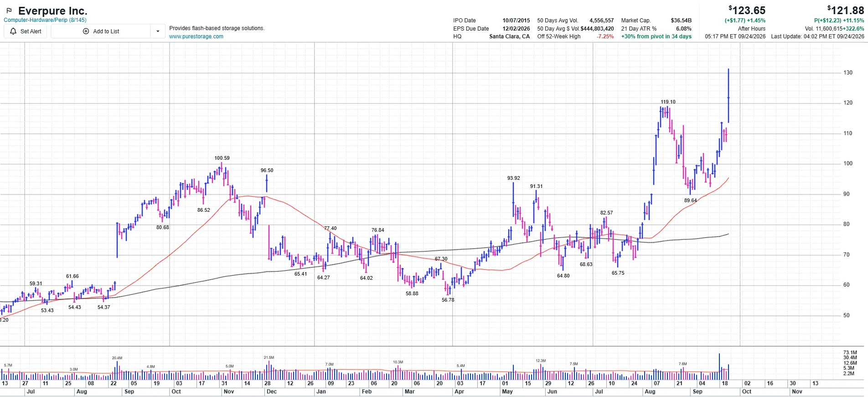
Task: Click the 82.57 high label on the chart
Action: click(607, 213)
